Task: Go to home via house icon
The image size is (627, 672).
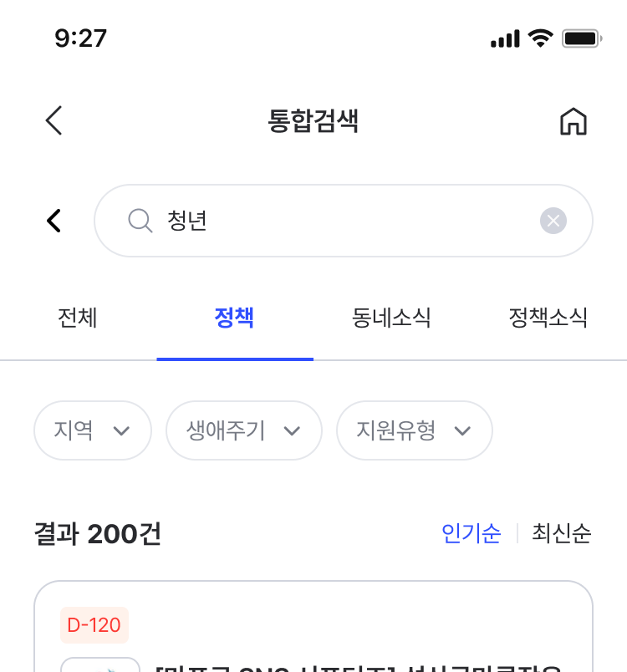Action: pyautogui.click(x=573, y=121)
